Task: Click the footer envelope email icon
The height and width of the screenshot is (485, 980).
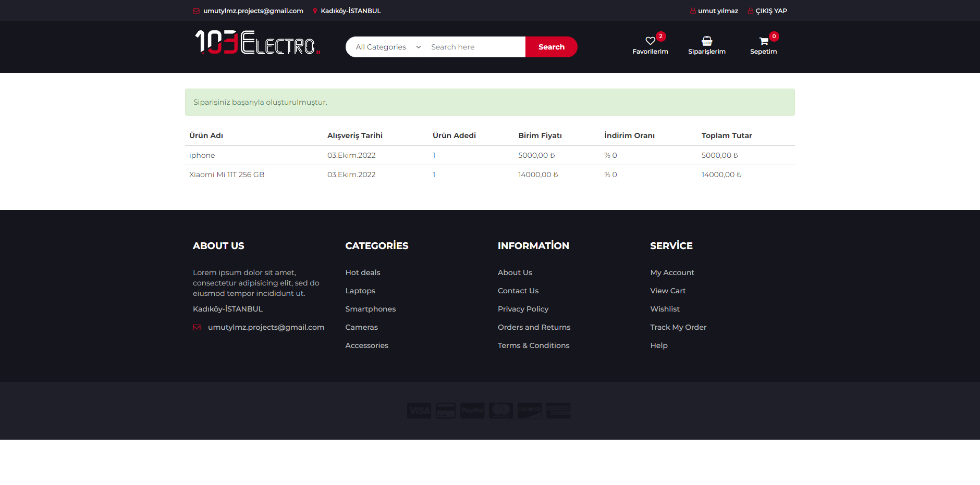Action: click(197, 328)
